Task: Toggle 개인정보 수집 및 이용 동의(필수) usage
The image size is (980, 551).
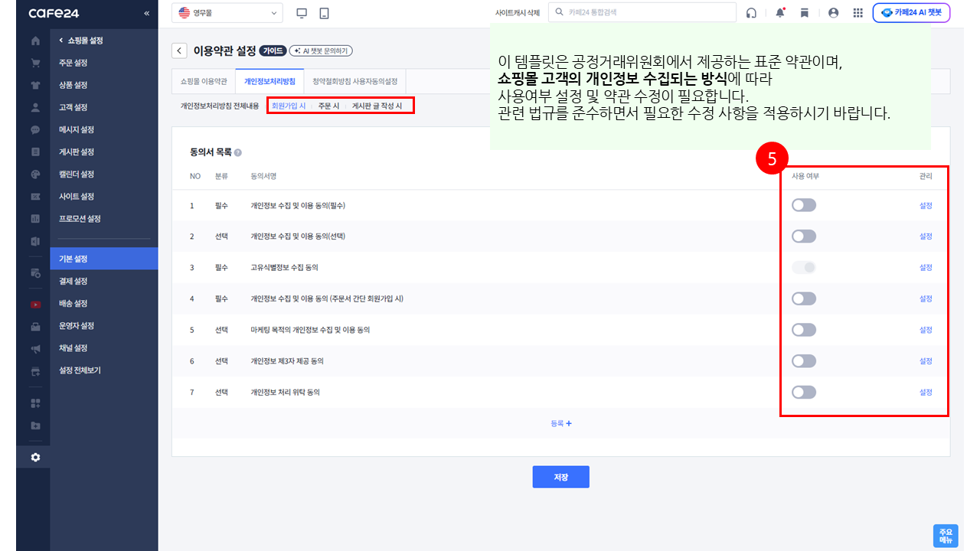Action: tap(804, 205)
